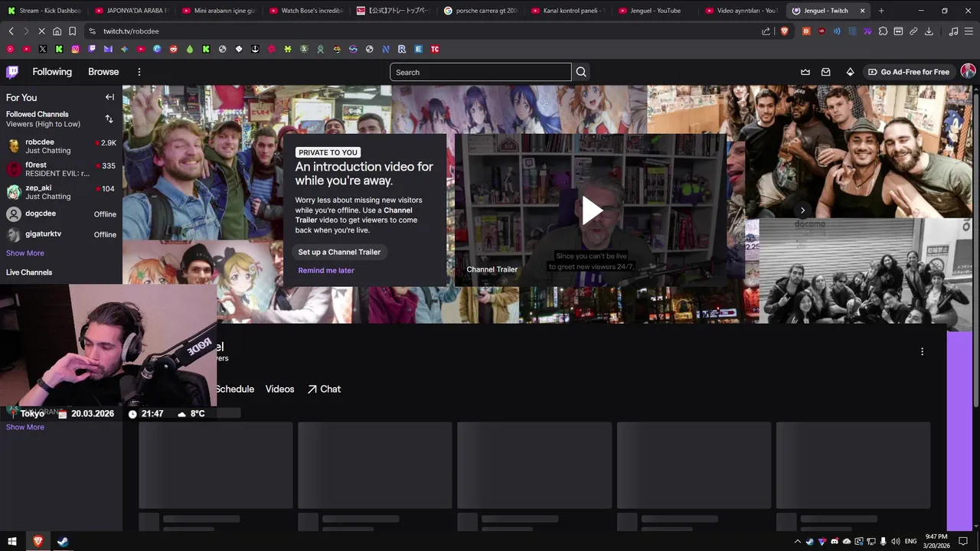Close the Jenguel - Twitch tab
Viewport: 980px width, 551px height.
click(863, 11)
